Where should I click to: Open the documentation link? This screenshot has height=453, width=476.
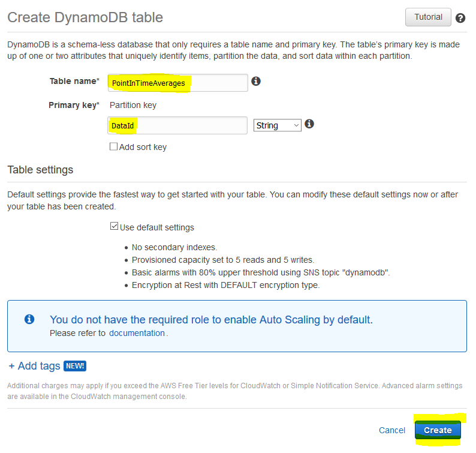(137, 333)
